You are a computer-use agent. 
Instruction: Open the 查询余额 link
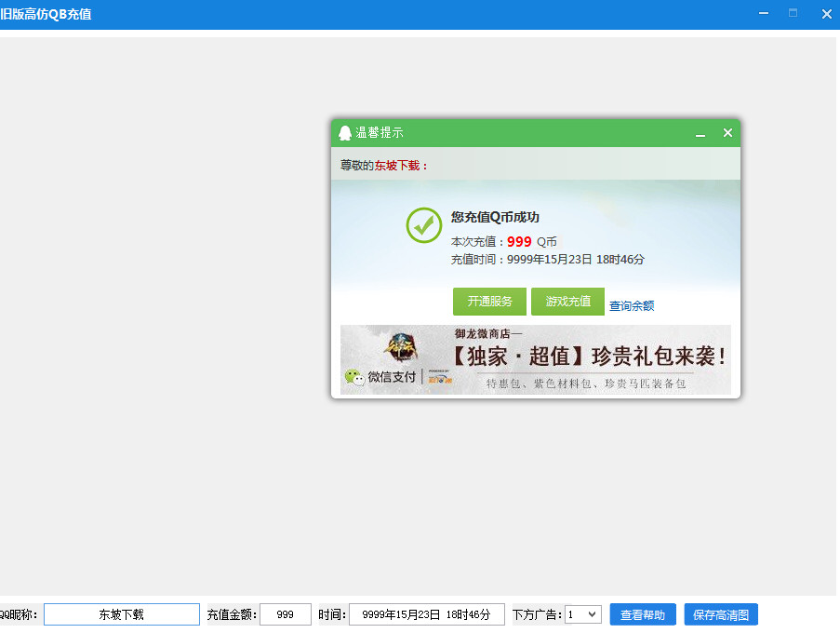point(632,306)
